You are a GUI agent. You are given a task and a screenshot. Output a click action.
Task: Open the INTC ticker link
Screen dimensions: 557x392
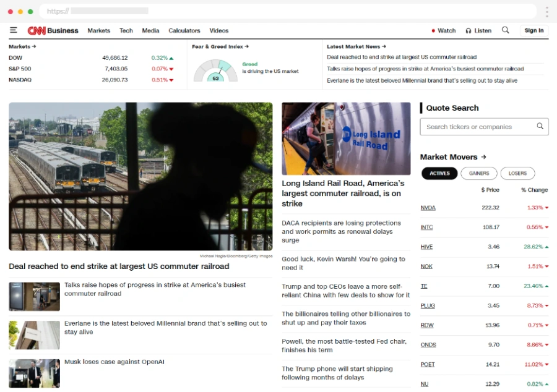coord(426,228)
